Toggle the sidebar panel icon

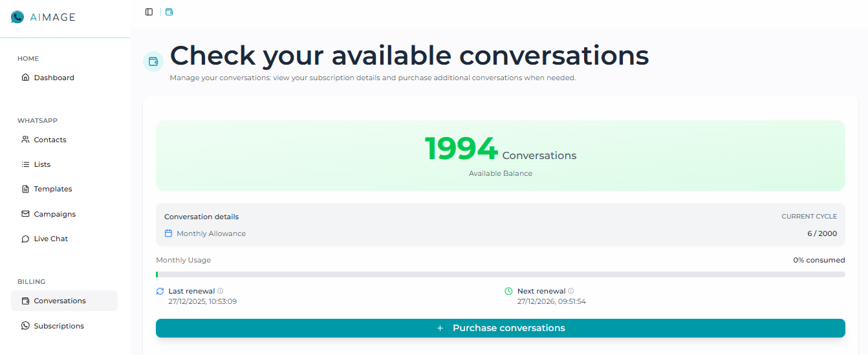(x=149, y=12)
